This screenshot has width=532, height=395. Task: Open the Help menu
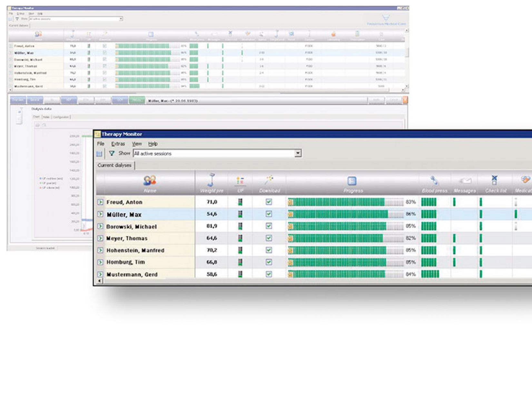153,144
